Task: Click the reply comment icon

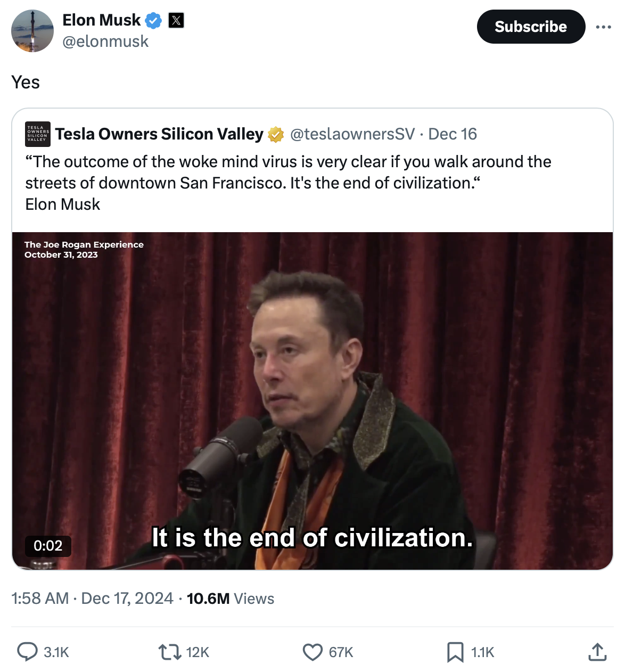Action: tap(28, 652)
